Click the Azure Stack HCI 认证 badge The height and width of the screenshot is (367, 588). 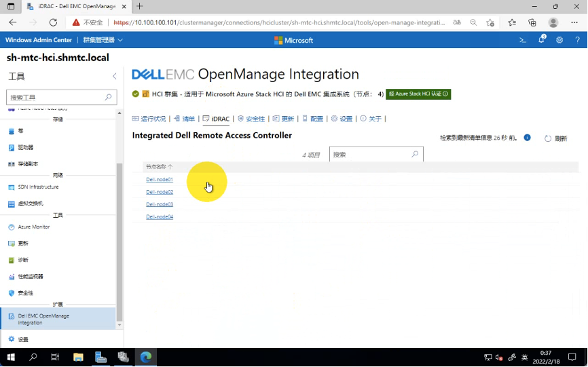click(418, 94)
